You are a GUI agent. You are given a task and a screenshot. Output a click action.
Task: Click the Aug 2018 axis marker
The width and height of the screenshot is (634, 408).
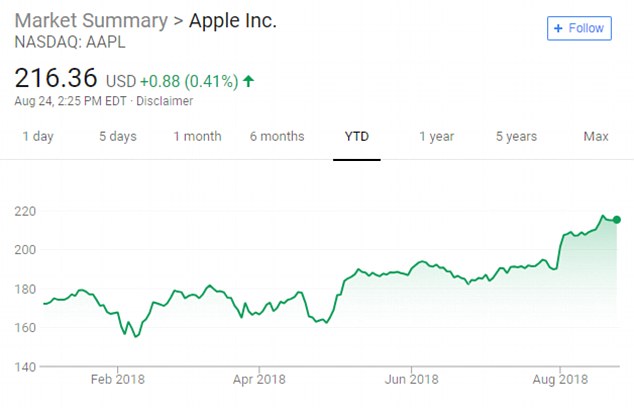click(560, 379)
